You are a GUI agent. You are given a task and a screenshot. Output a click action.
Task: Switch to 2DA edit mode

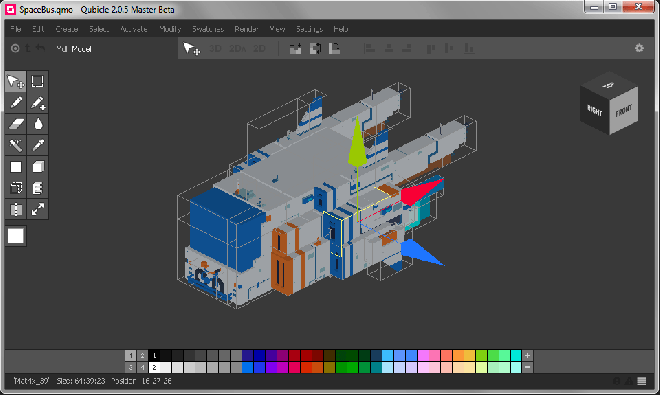237,49
